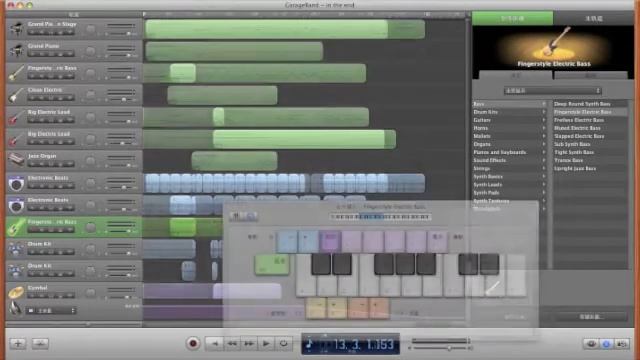
Task: Open the library dropdown above categories
Action: 553,91
